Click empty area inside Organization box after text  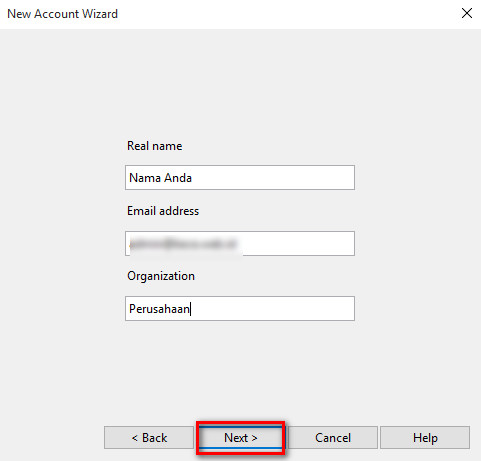tap(272, 308)
